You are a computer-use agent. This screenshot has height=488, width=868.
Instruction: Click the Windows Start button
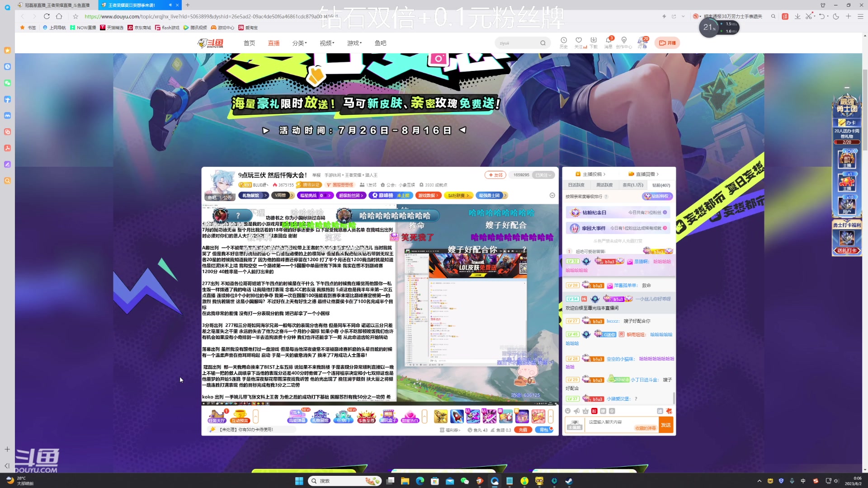299,481
